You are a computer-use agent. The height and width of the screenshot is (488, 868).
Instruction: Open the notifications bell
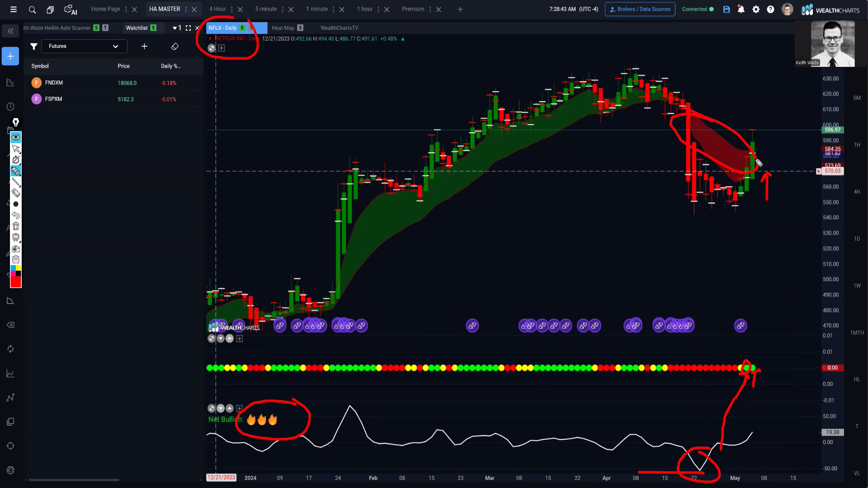pyautogui.click(x=741, y=9)
